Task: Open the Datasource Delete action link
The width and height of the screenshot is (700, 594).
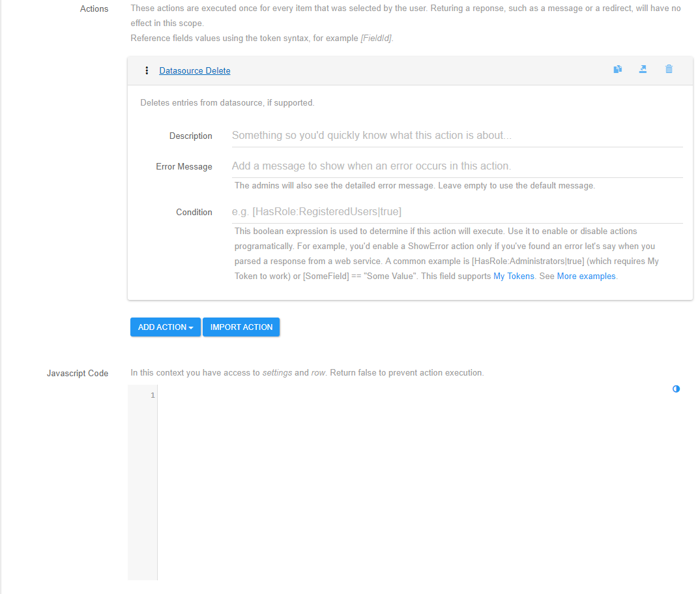Action: pos(195,70)
